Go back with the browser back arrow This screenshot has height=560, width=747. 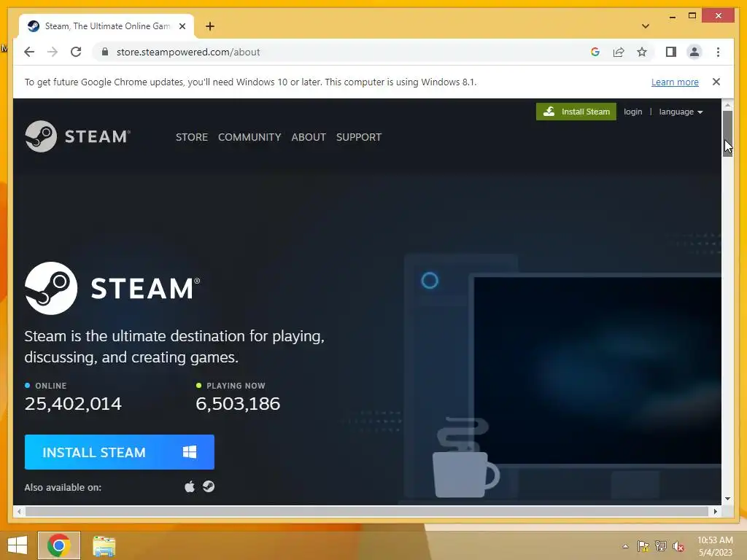click(x=29, y=52)
